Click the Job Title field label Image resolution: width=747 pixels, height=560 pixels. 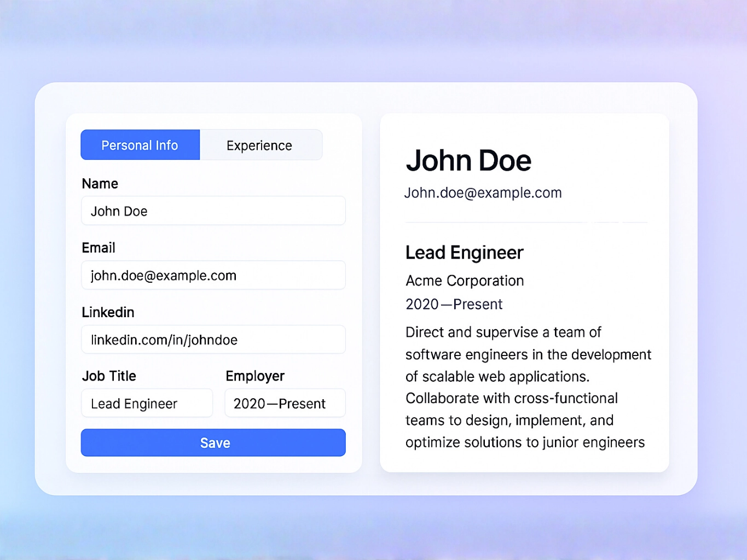pos(108,376)
